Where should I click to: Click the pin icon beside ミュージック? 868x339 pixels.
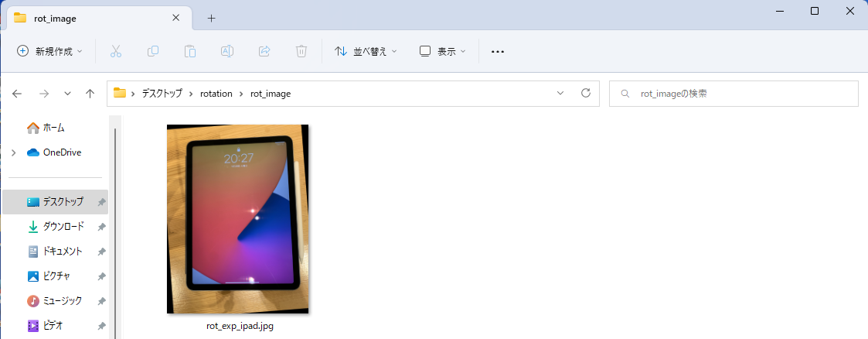click(x=101, y=301)
